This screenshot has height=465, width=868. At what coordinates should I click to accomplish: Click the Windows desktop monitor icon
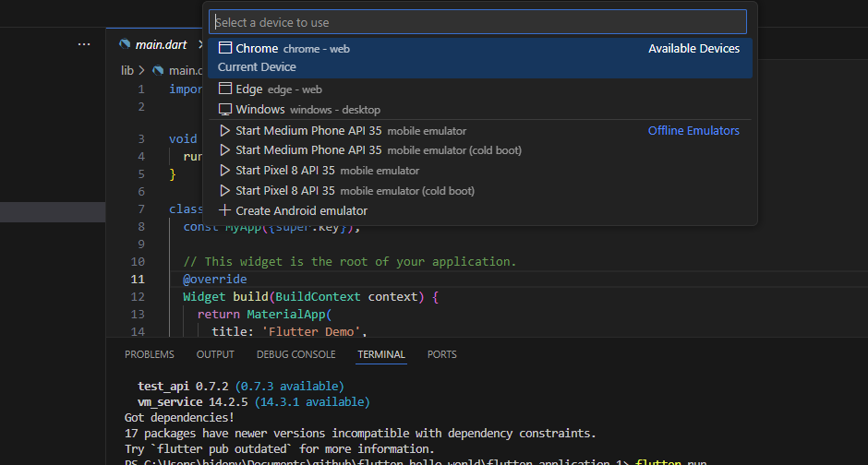coord(225,110)
